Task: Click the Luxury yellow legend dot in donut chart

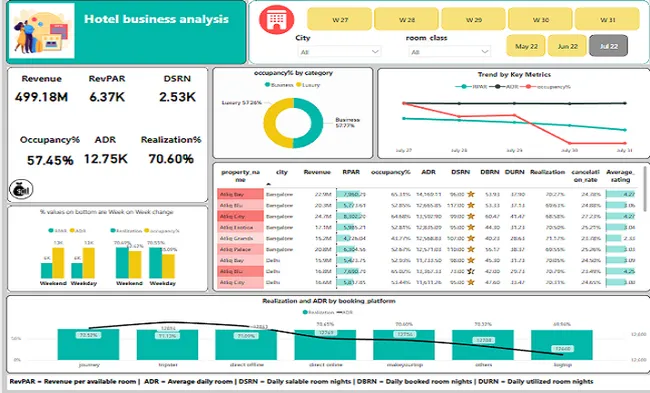Action: (298, 85)
